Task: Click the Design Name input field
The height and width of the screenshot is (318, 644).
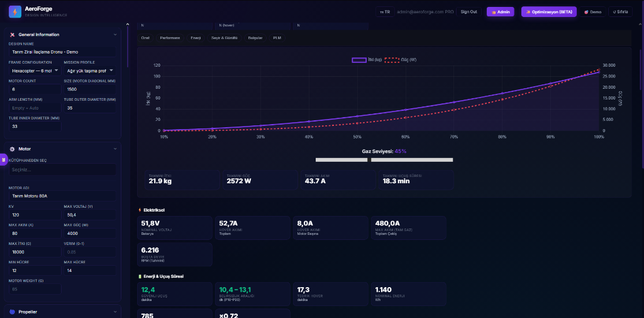Action: [62, 52]
